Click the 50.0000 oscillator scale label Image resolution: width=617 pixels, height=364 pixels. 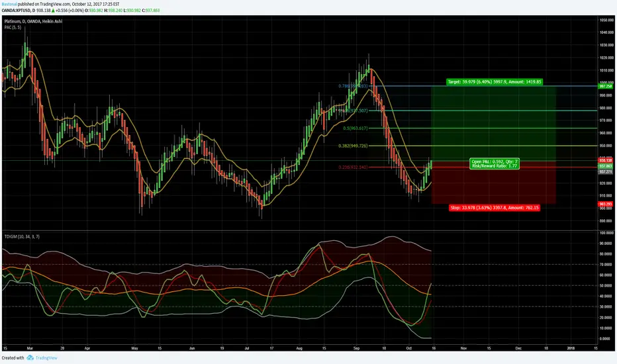606,286
